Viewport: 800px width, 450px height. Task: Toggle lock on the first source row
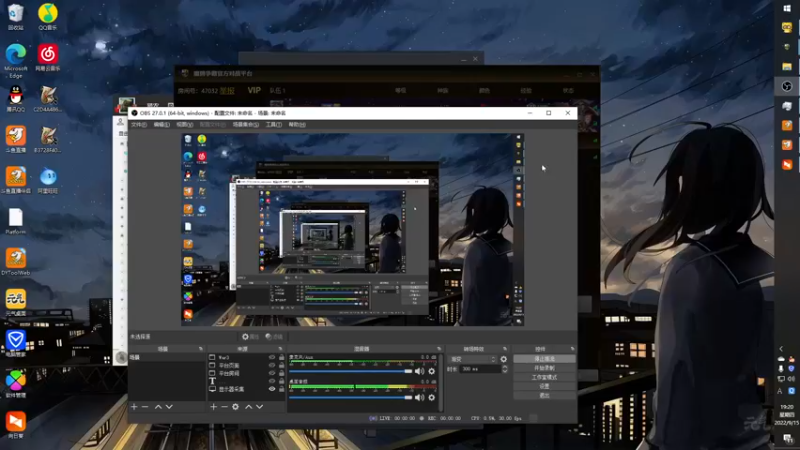(x=281, y=358)
